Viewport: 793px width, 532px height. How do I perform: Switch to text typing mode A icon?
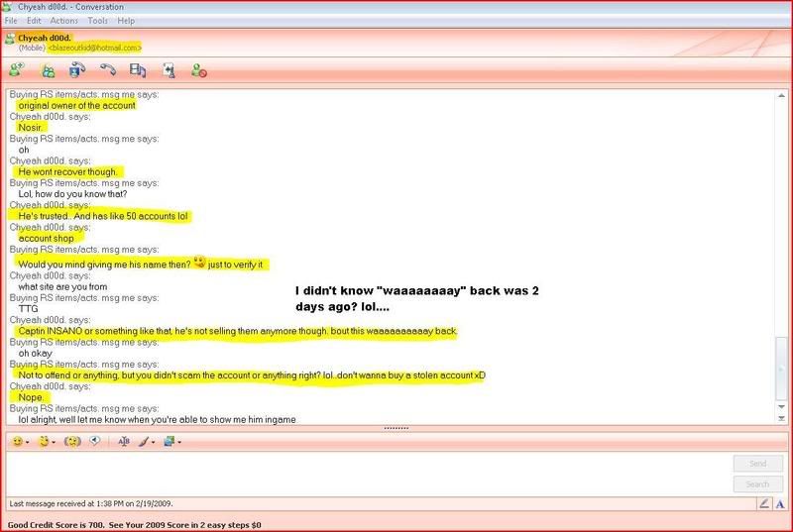click(780, 503)
